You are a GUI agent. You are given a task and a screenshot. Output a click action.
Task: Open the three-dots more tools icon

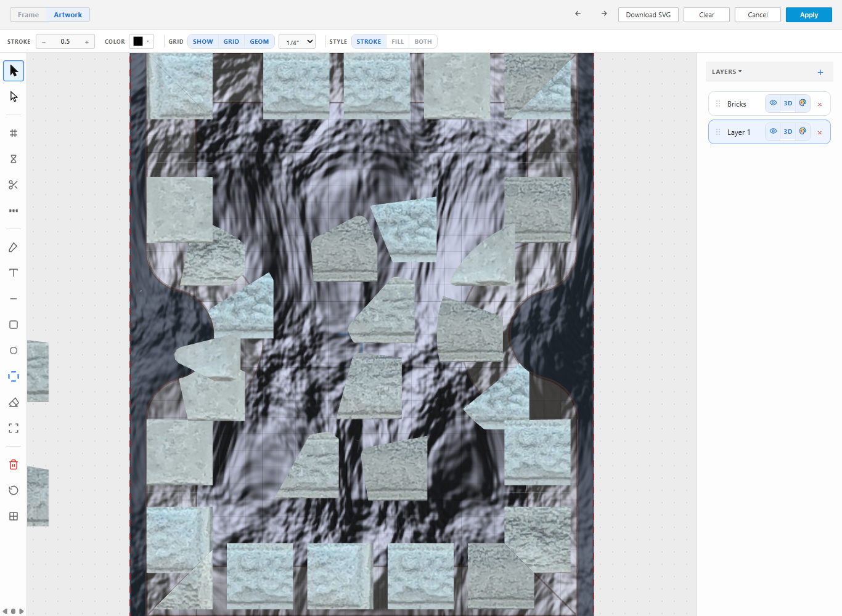14,211
